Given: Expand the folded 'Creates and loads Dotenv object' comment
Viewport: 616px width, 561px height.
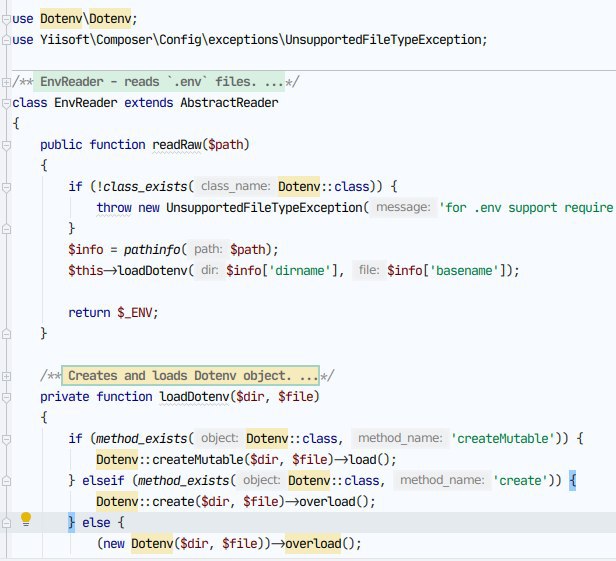Looking at the screenshot, I should pos(6,376).
